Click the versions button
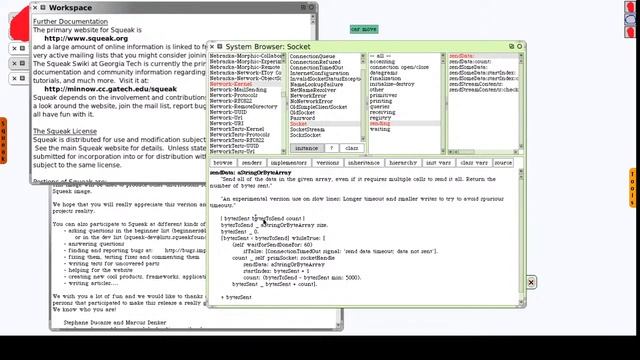The image size is (640, 360). (328, 163)
